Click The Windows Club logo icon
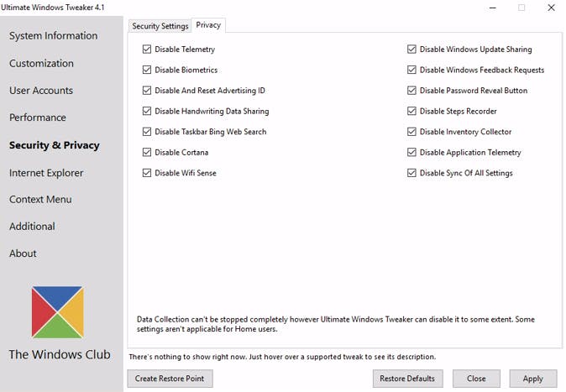 pyautogui.click(x=57, y=311)
